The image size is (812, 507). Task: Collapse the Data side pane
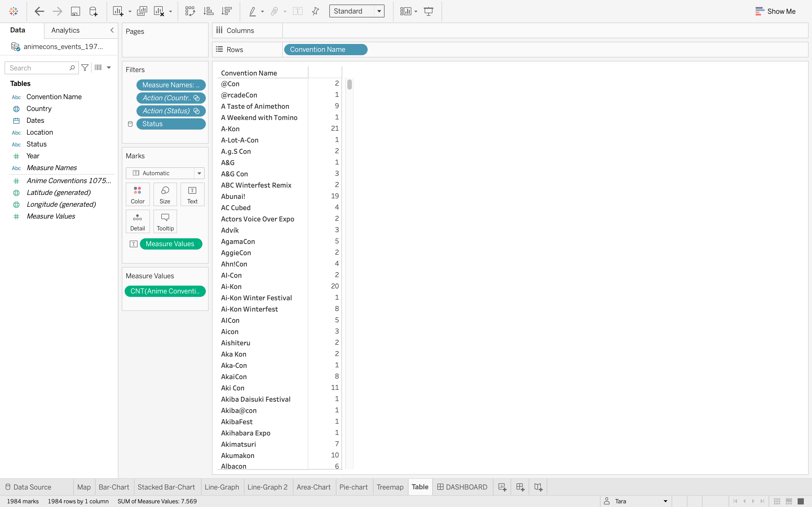112,30
